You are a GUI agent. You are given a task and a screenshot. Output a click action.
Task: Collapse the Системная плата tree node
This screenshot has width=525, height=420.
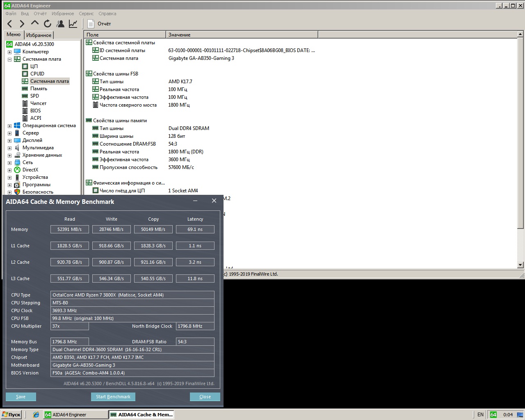(x=9, y=59)
